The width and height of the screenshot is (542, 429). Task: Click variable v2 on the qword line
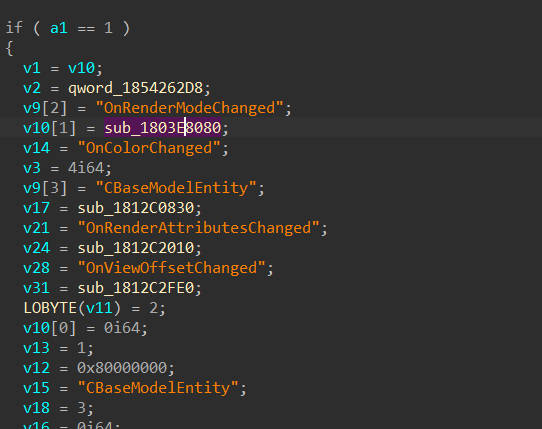[x=32, y=88]
